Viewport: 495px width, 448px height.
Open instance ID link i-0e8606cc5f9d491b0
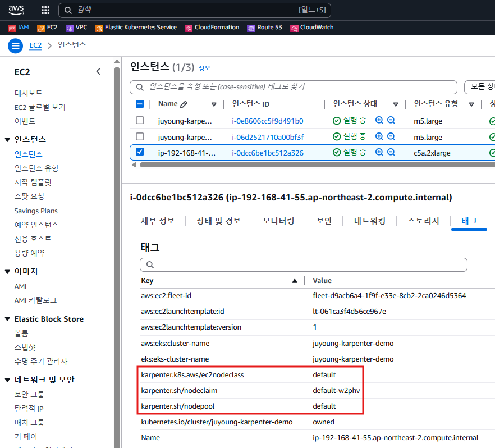click(x=267, y=121)
